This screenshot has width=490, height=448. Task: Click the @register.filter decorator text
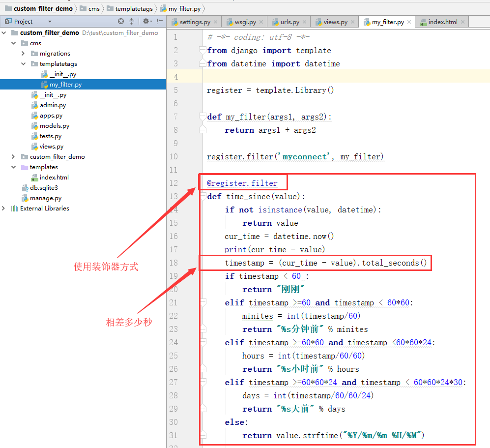click(242, 183)
